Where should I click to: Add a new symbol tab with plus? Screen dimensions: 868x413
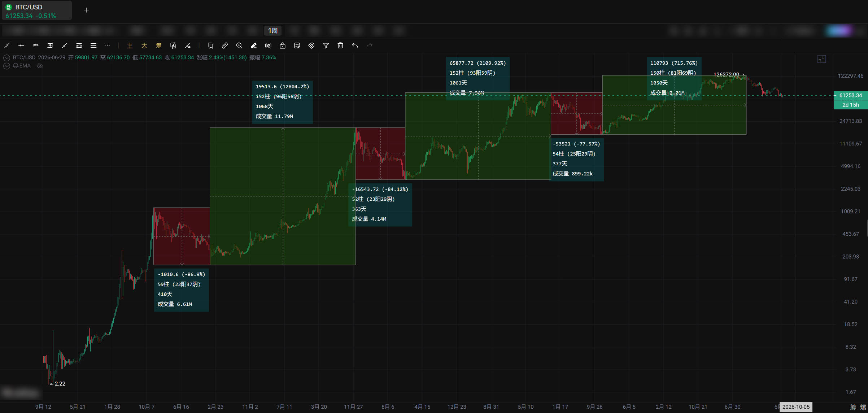(86, 10)
